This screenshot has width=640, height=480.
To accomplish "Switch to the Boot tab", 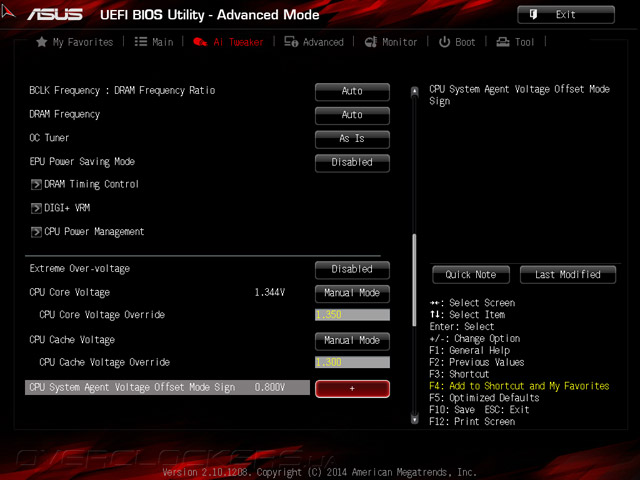I will 457,42.
